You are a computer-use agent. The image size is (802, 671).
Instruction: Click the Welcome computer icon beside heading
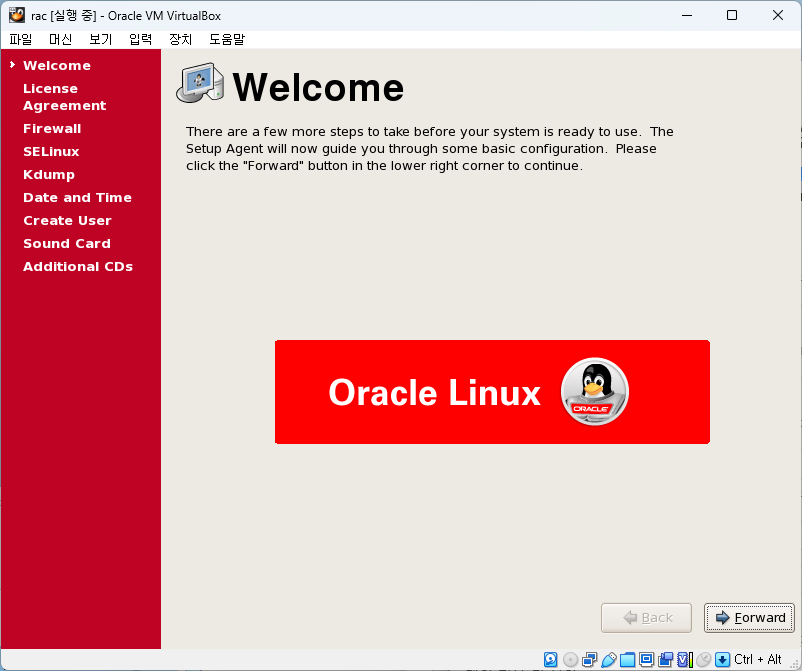pyautogui.click(x=200, y=83)
